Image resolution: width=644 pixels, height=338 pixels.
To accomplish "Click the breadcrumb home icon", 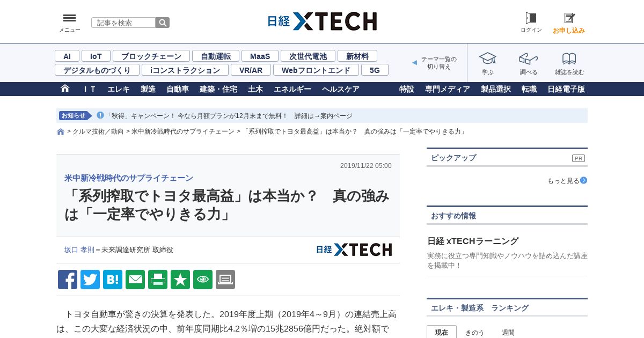I will point(61,131).
